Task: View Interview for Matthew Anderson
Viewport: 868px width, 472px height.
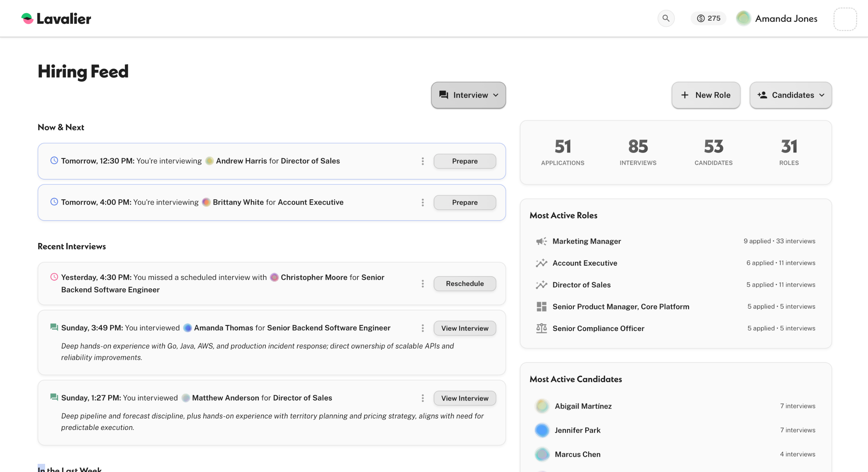Action: tap(465, 398)
